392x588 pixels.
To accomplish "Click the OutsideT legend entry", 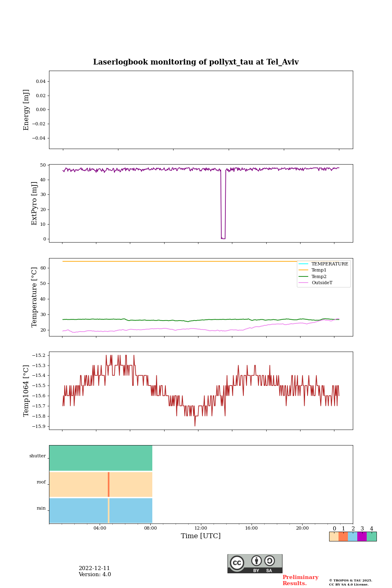I will click(316, 283).
